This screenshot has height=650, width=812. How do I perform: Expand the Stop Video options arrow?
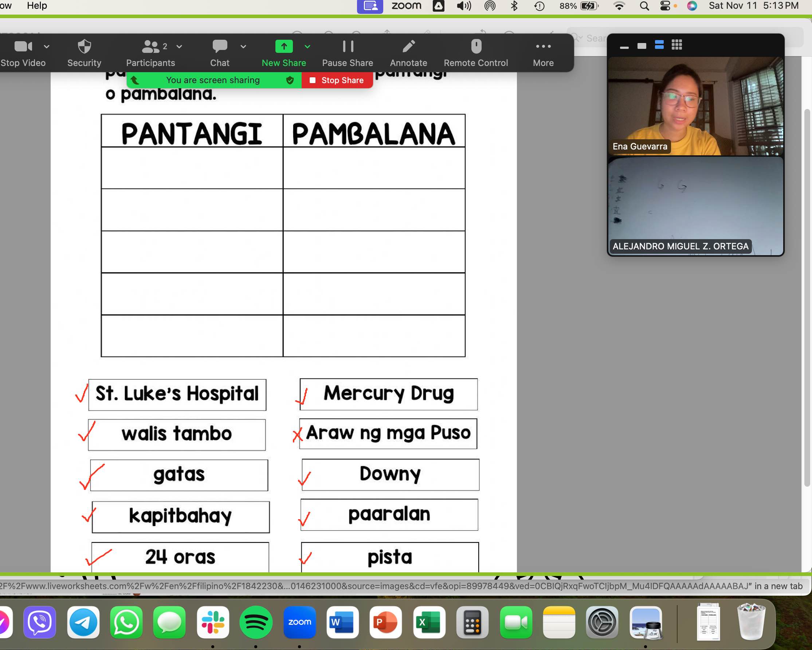pyautogui.click(x=47, y=47)
